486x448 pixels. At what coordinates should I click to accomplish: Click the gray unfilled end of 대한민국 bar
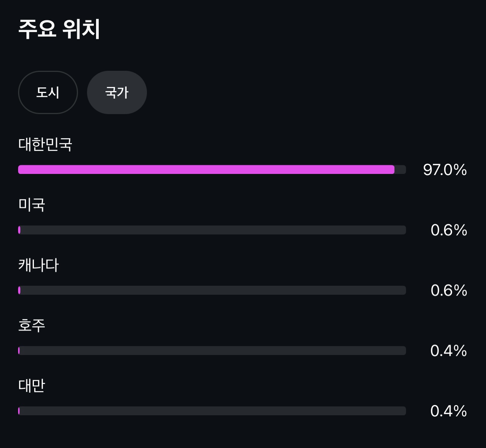400,169
